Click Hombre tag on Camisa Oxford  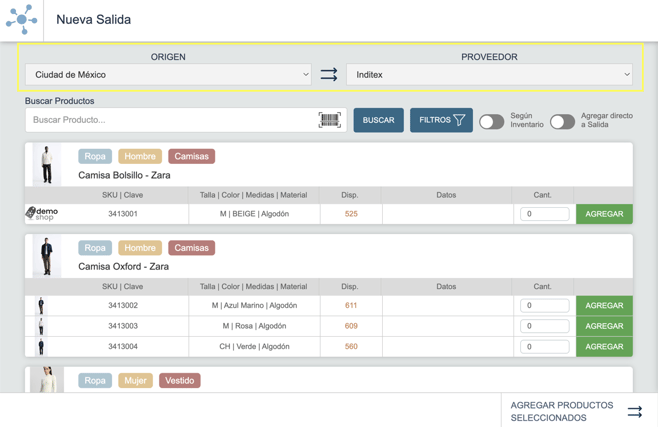click(x=140, y=247)
